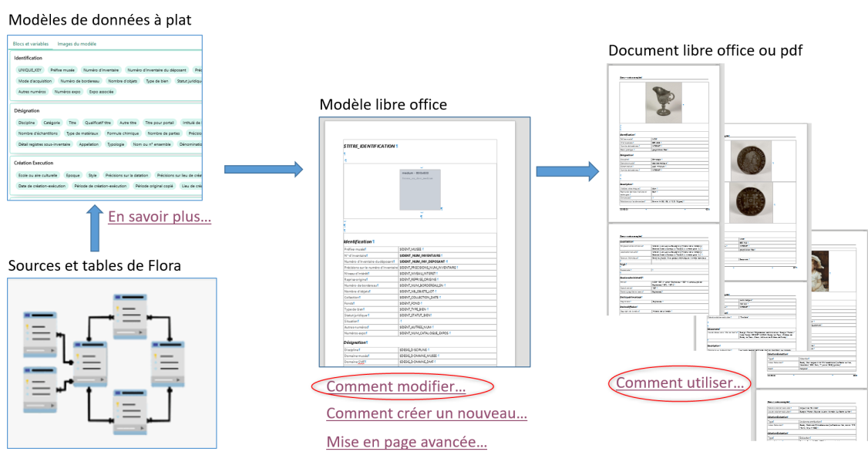Viewport: 868px width, 472px height.
Task: Choose the "Nom ou n° ensemble" chip
Action: [x=152, y=144]
